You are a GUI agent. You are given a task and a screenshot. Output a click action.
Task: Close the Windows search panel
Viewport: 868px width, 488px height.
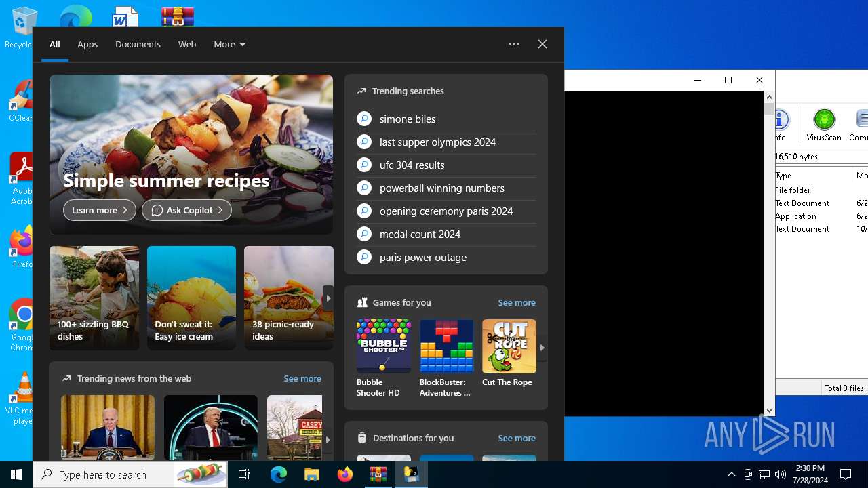[x=542, y=44]
